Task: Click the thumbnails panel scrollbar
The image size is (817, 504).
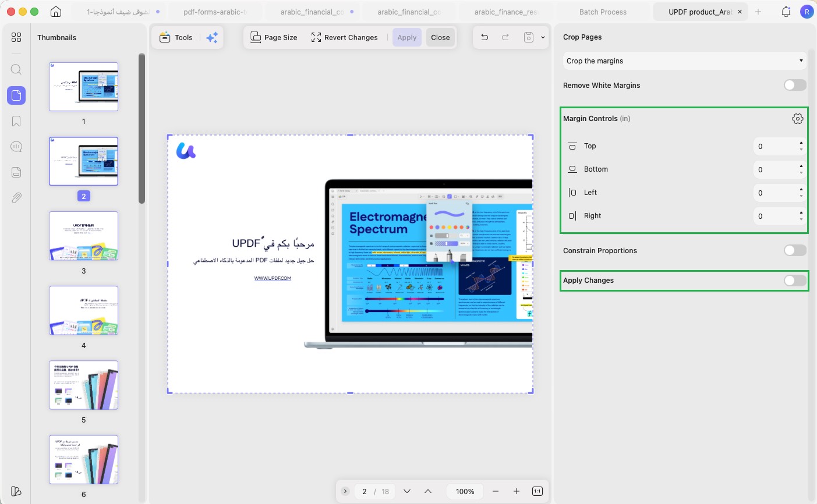Action: 142,129
